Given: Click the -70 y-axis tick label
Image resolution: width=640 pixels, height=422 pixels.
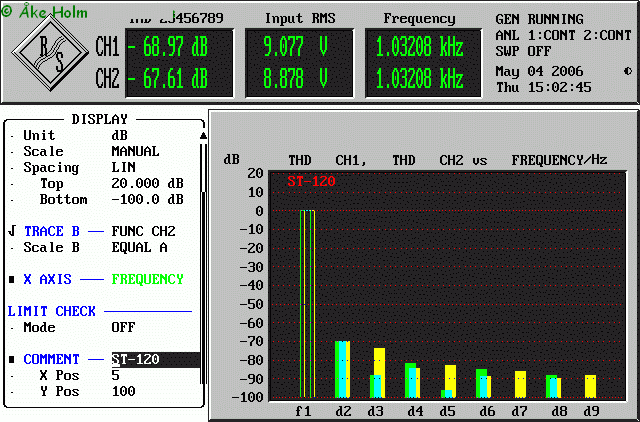Looking at the screenshot, I should 251,341.
